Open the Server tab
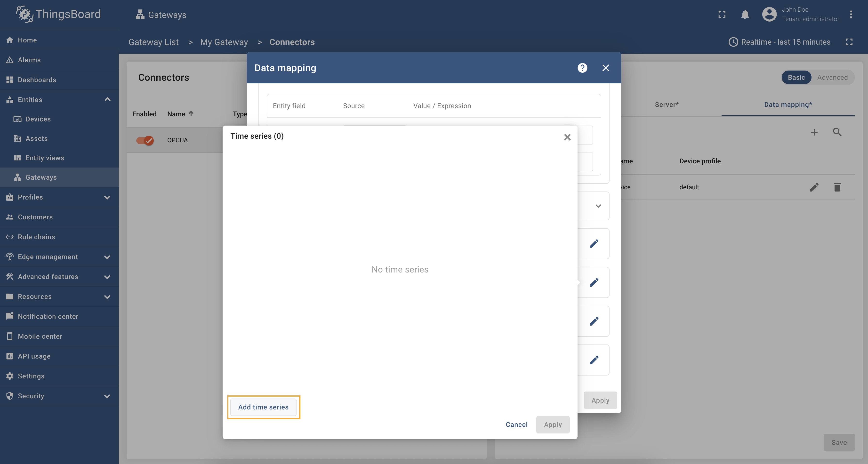 pyautogui.click(x=667, y=105)
